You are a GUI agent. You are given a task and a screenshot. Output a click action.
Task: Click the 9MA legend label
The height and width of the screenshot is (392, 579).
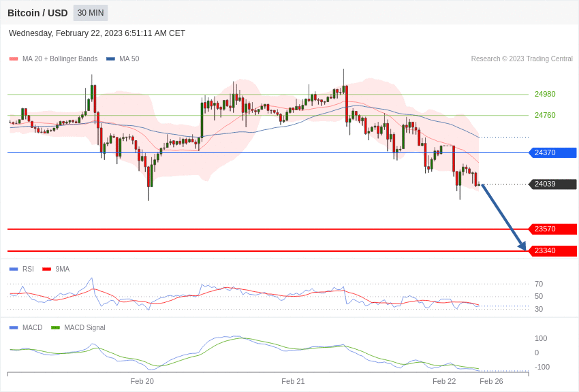(x=63, y=269)
